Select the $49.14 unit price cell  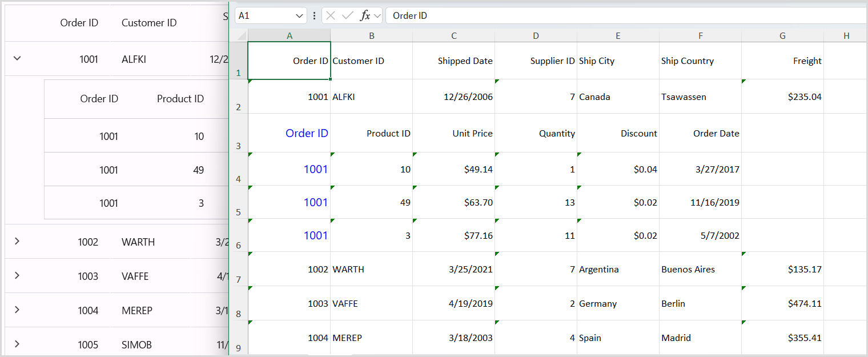point(454,169)
